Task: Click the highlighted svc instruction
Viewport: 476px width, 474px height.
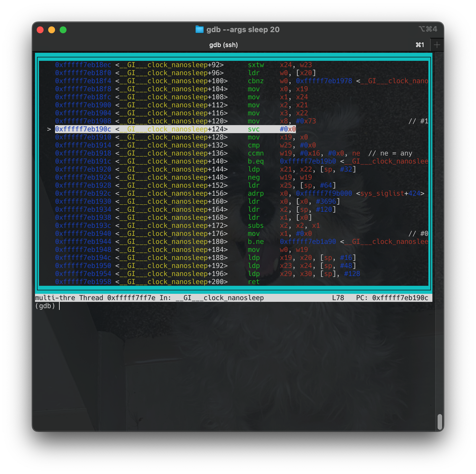Action: tap(253, 129)
